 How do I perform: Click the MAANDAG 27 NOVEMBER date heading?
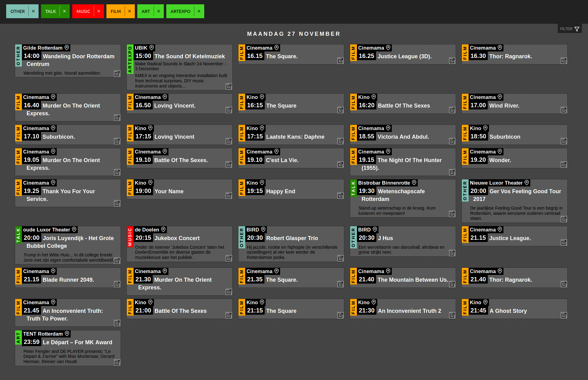pyautogui.click(x=294, y=34)
